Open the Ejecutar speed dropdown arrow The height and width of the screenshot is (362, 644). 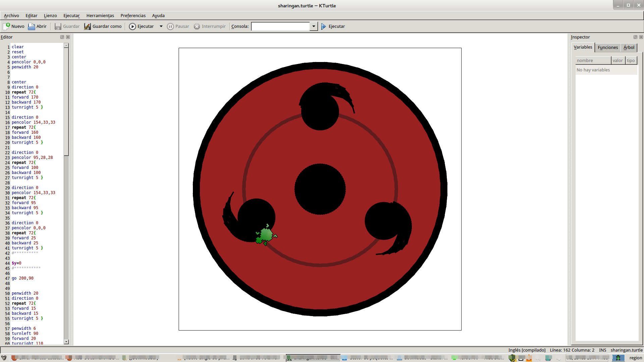(161, 26)
